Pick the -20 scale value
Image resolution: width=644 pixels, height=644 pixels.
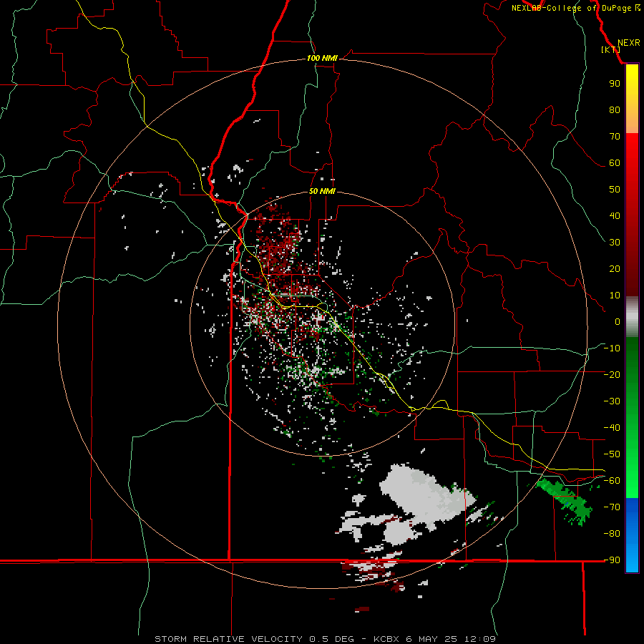612,374
